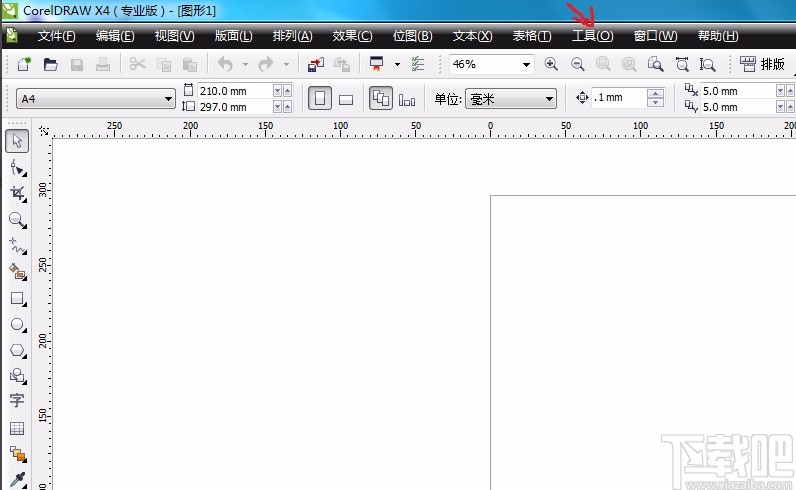Open the 46% zoom level dropdown
This screenshot has height=490, width=796.
(x=526, y=64)
